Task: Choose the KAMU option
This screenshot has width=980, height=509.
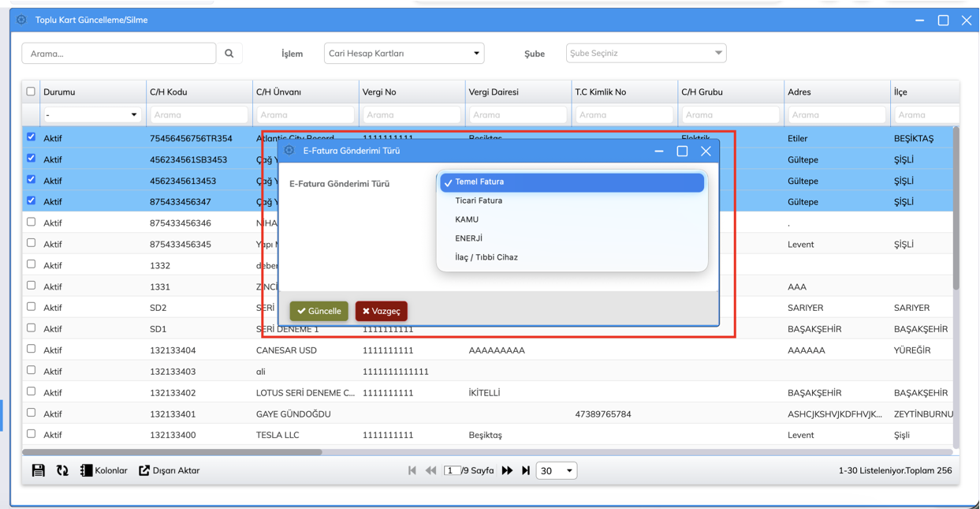Action: (x=467, y=219)
